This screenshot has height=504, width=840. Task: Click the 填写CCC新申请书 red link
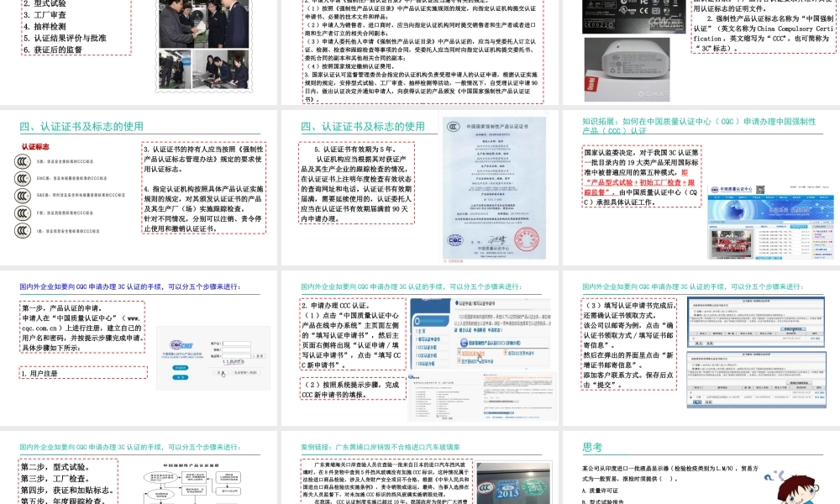coord(475,353)
